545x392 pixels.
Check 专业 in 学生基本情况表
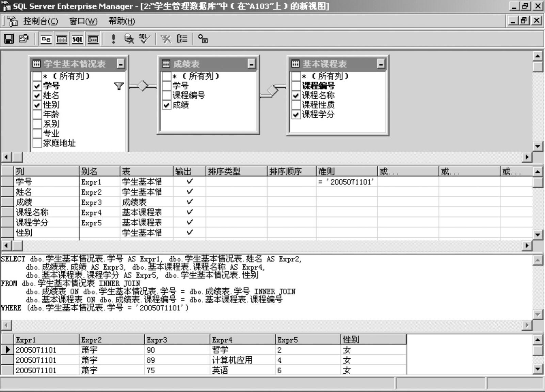click(x=37, y=134)
